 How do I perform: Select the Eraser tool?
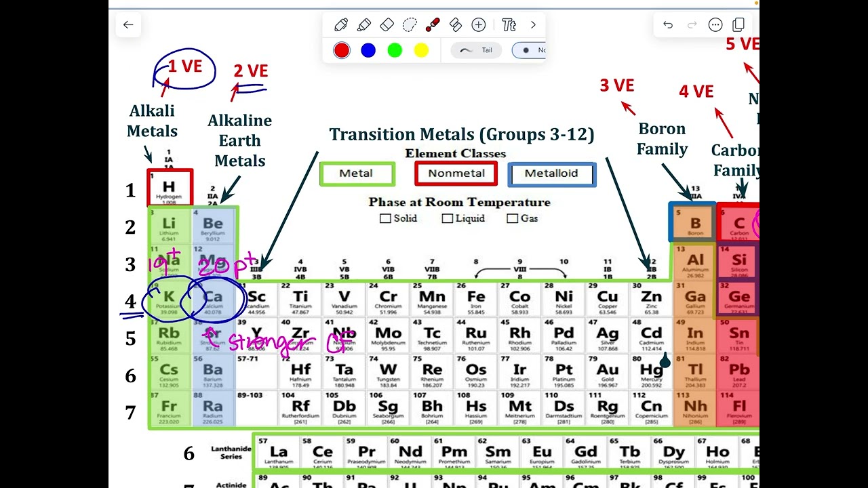[x=387, y=25]
